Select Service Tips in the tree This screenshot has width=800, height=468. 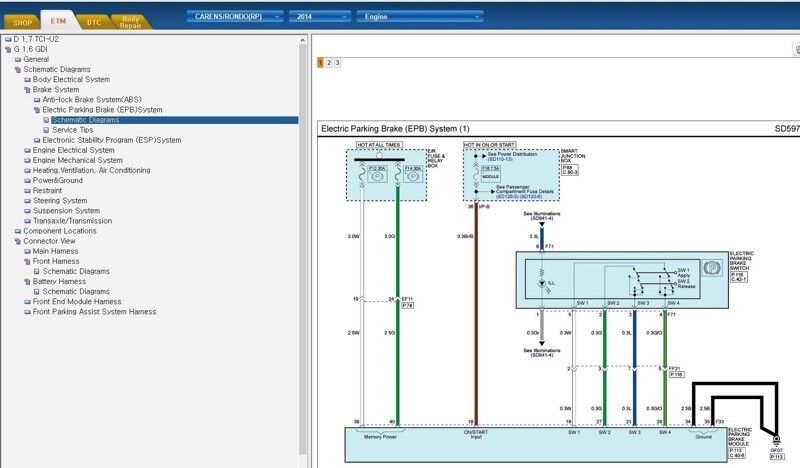point(72,130)
